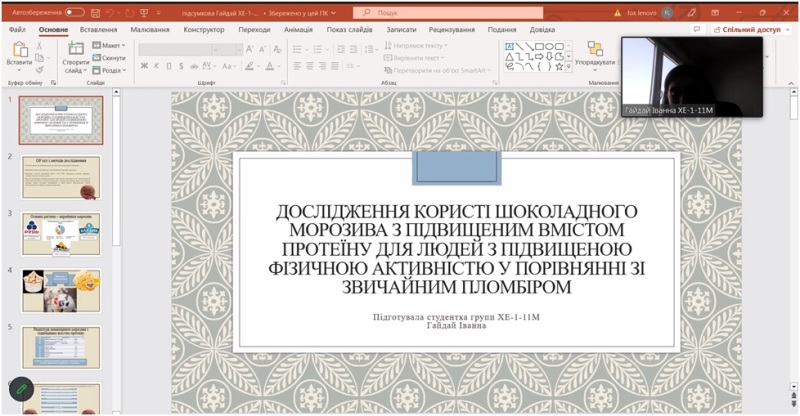
Task: Click the Вставити paste clipboard icon
Action: tap(19, 51)
